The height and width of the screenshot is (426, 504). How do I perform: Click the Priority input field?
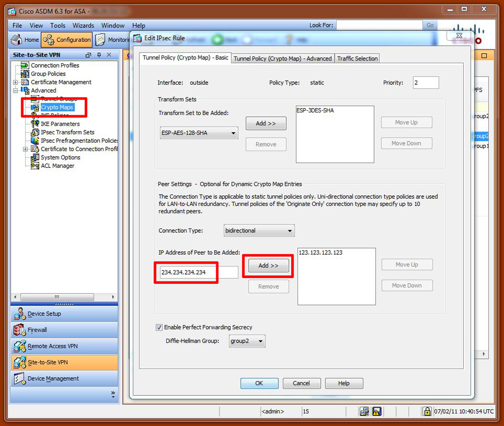point(426,82)
